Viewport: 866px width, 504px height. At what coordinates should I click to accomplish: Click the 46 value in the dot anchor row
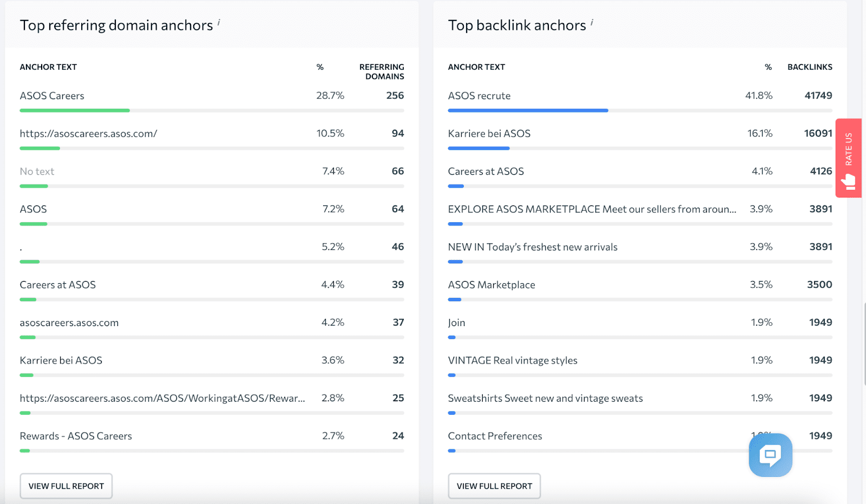pyautogui.click(x=398, y=247)
